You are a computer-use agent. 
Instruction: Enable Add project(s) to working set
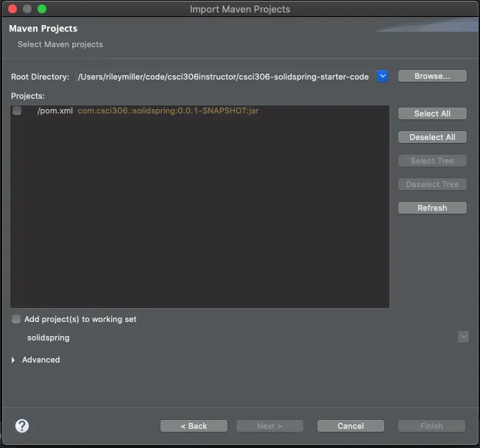17,319
